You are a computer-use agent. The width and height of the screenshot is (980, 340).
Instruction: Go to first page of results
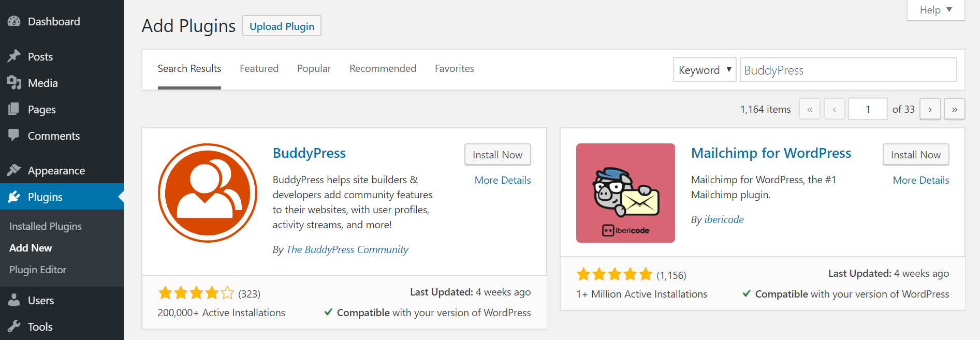(x=810, y=109)
